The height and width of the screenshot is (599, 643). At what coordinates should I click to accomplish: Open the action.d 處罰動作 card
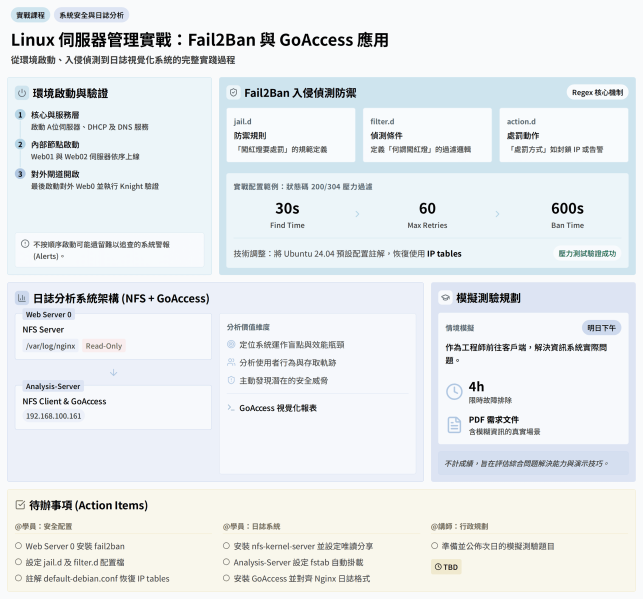click(x=564, y=135)
